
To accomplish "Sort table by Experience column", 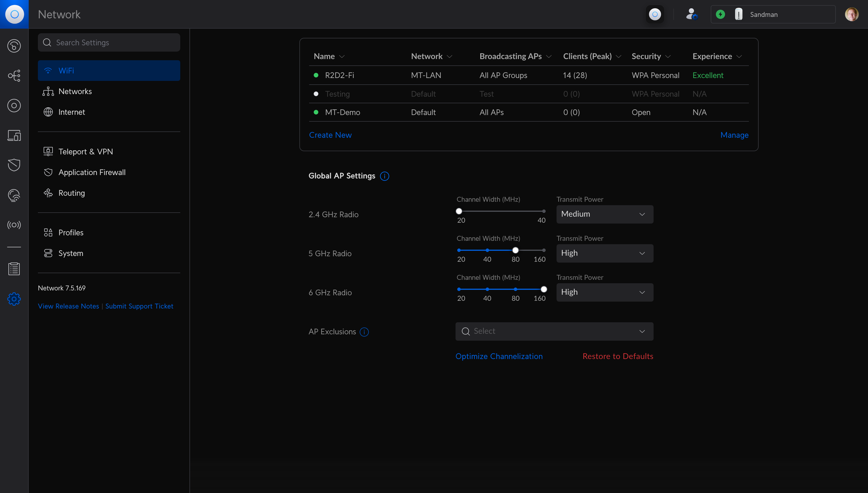I will (x=717, y=56).
